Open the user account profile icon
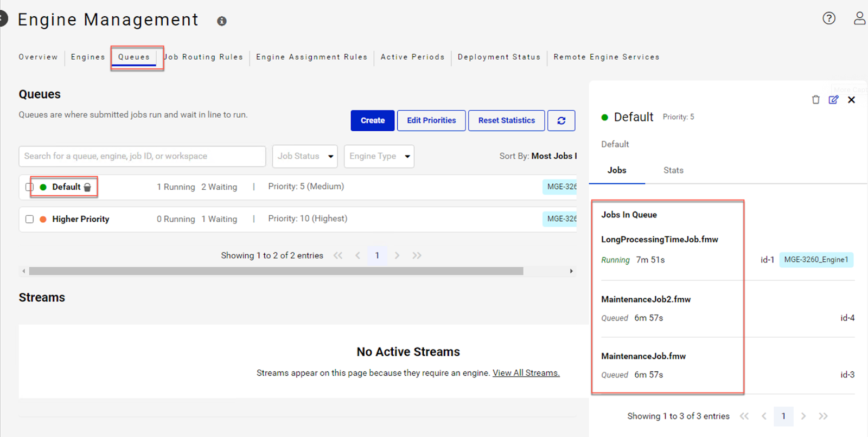Viewport: 868px width, 437px height. tap(860, 18)
